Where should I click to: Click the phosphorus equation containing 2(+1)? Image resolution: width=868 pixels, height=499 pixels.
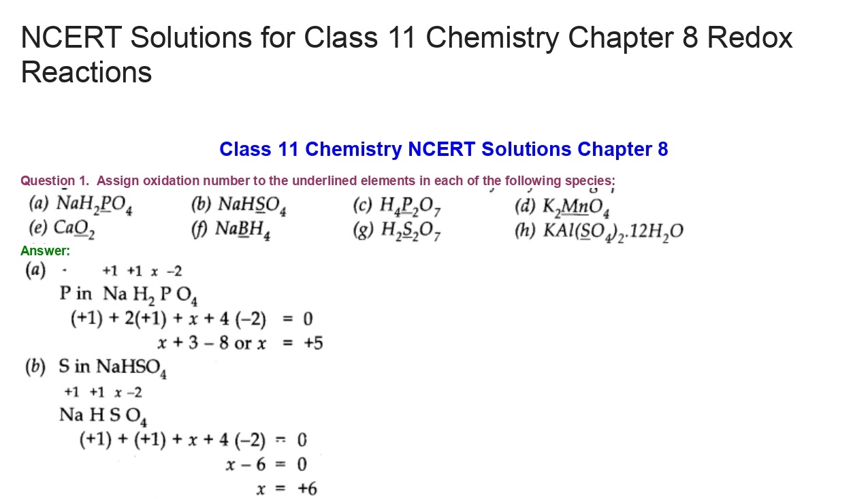(x=192, y=319)
